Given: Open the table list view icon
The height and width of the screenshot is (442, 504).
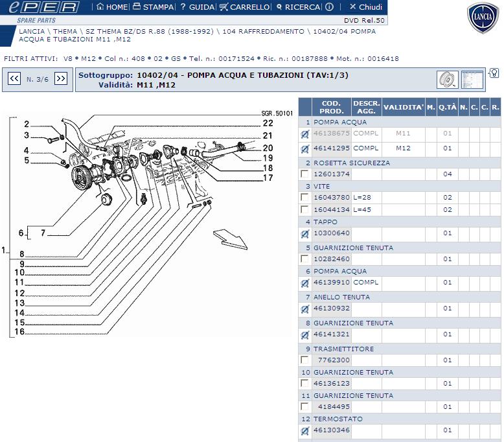Looking at the screenshot, I should pyautogui.click(x=472, y=80).
